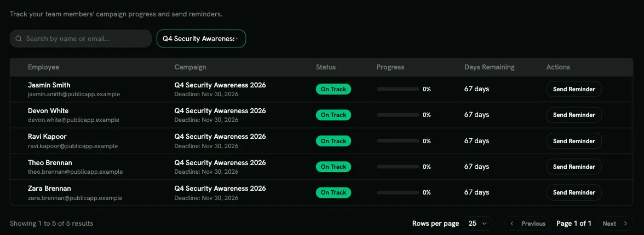Open the Q4 Security Awareness campaign filter

point(202,39)
